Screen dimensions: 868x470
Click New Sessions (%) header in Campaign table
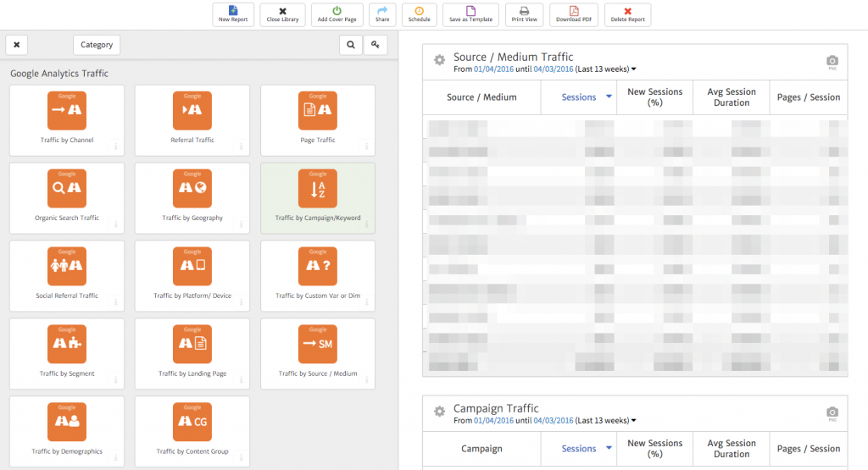(655, 449)
